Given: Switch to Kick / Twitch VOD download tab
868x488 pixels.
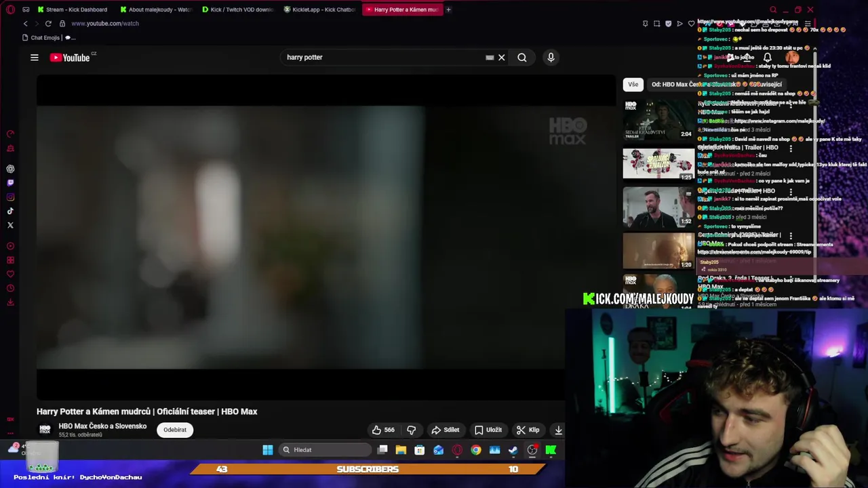Looking at the screenshot, I should coord(238,9).
